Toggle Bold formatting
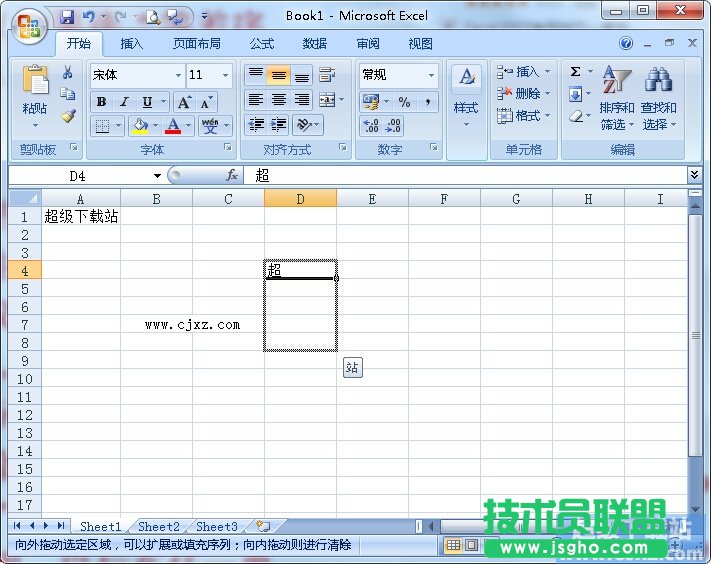Viewport: 711px width, 564px height. click(101, 102)
